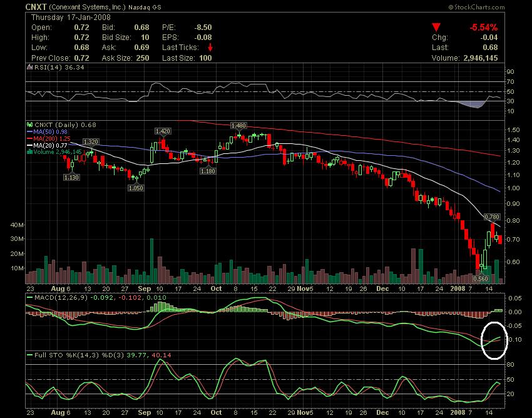
Task: Click the 1.050 price low label
Action: click(x=135, y=188)
